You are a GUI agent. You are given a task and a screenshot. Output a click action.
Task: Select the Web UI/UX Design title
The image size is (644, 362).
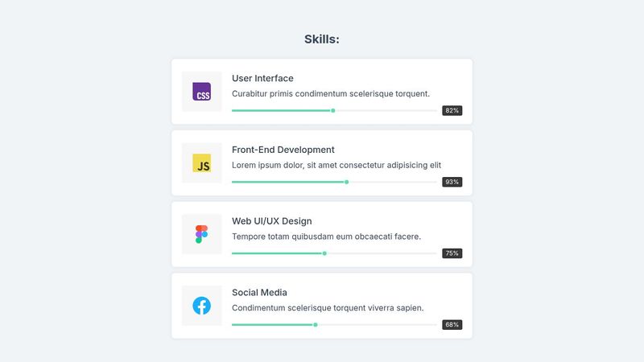271,221
